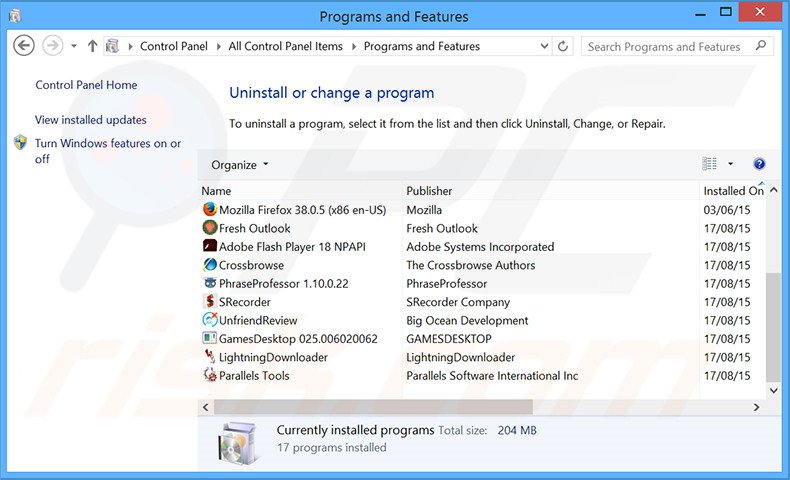Sort by the Installed On column header

pos(733,191)
